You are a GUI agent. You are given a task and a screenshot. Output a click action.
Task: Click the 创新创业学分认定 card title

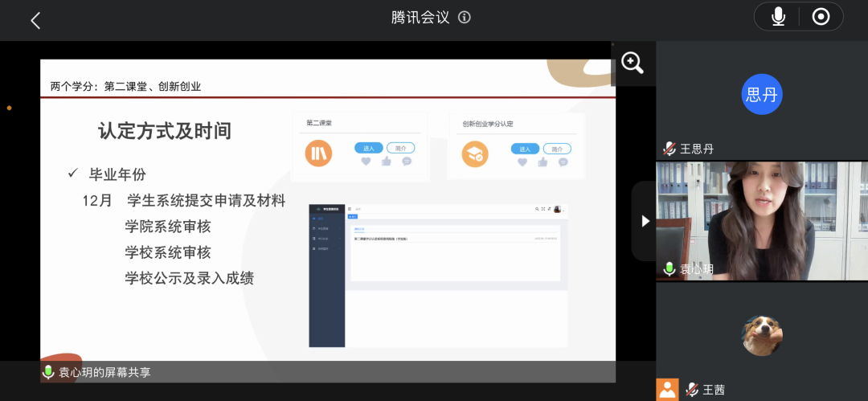click(488, 124)
